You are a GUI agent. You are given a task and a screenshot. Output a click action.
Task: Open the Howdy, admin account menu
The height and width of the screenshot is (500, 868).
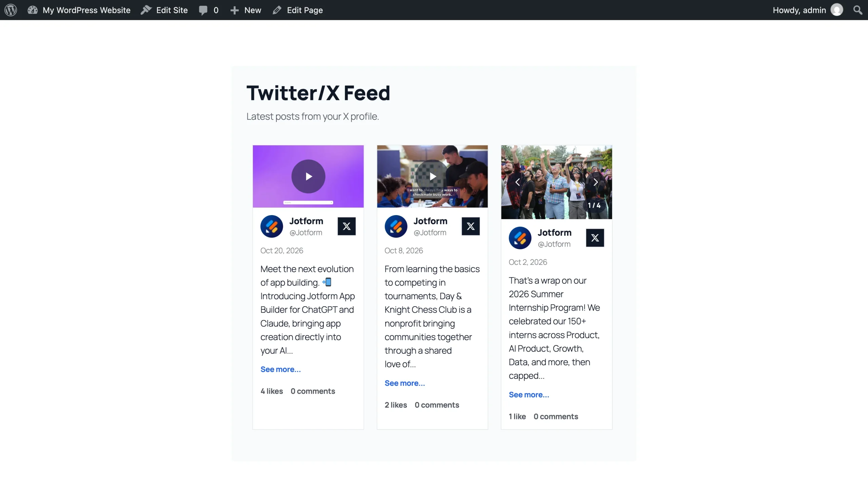tap(808, 10)
